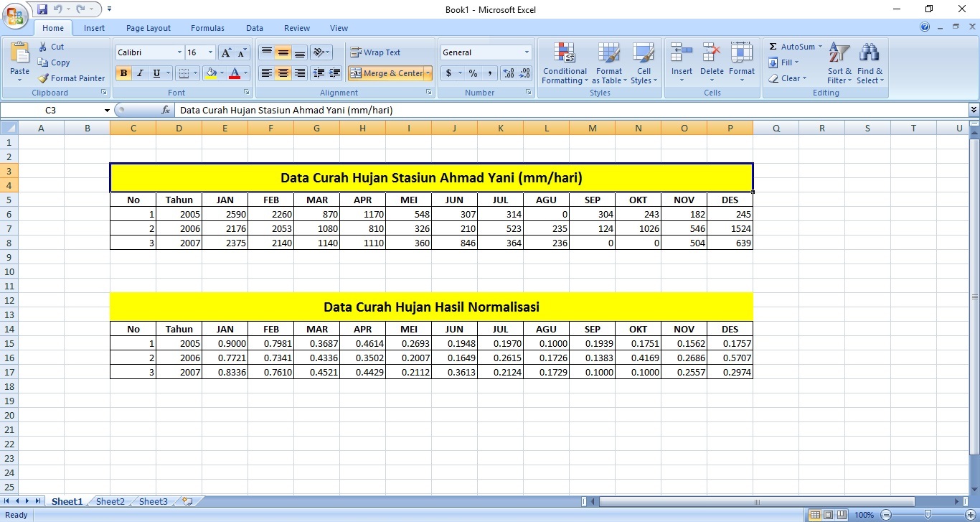Click the Find & Select binoculars icon
This screenshot has height=522, width=980.
pyautogui.click(x=870, y=54)
